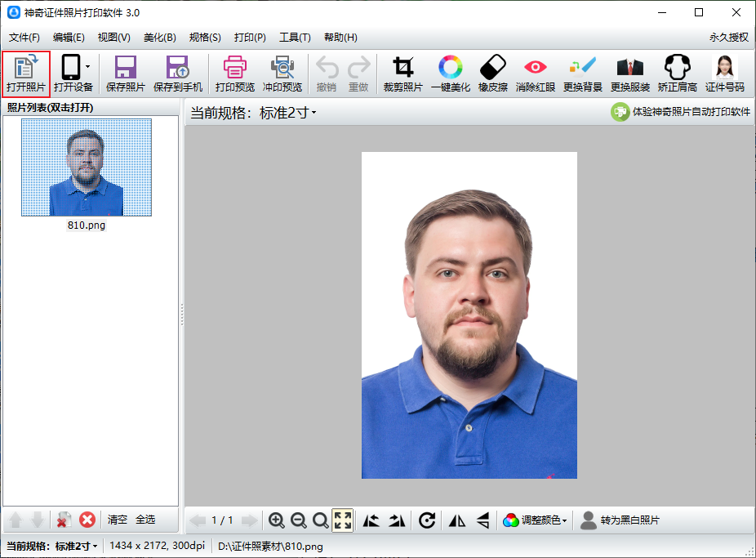
Task: Move photo up in list
Action: [16, 520]
